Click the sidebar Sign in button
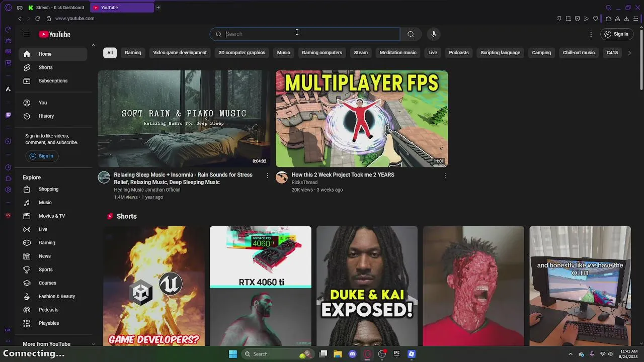644x362 pixels. (x=41, y=156)
